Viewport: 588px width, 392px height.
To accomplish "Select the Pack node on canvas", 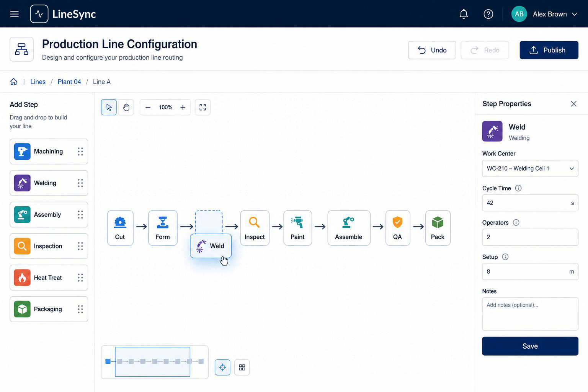I will tap(438, 228).
